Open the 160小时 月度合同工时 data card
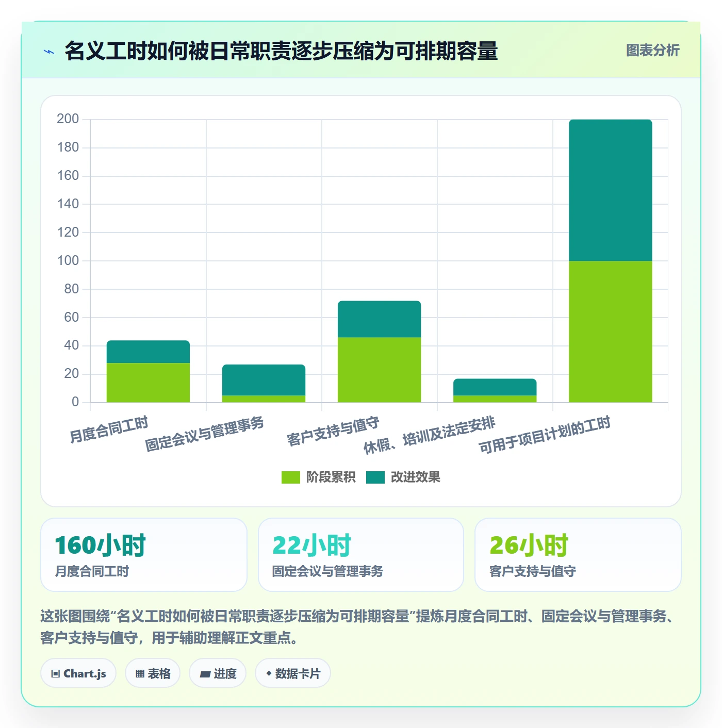The image size is (722, 728). (144, 555)
